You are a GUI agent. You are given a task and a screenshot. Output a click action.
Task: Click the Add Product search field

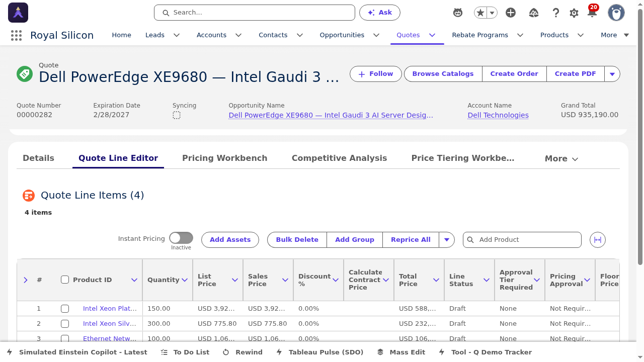(522, 240)
